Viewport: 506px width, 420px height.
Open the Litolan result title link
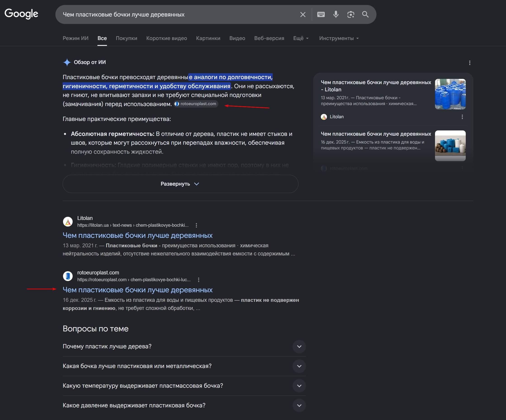pos(138,235)
